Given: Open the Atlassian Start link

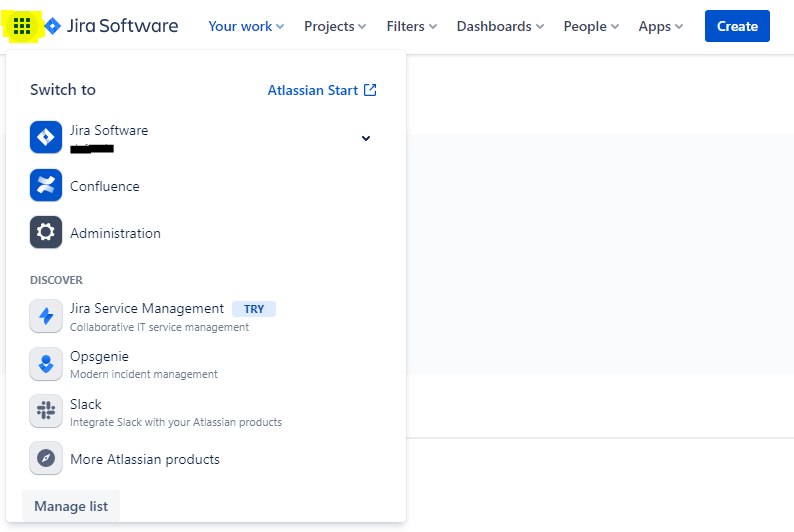Looking at the screenshot, I should coord(322,90).
